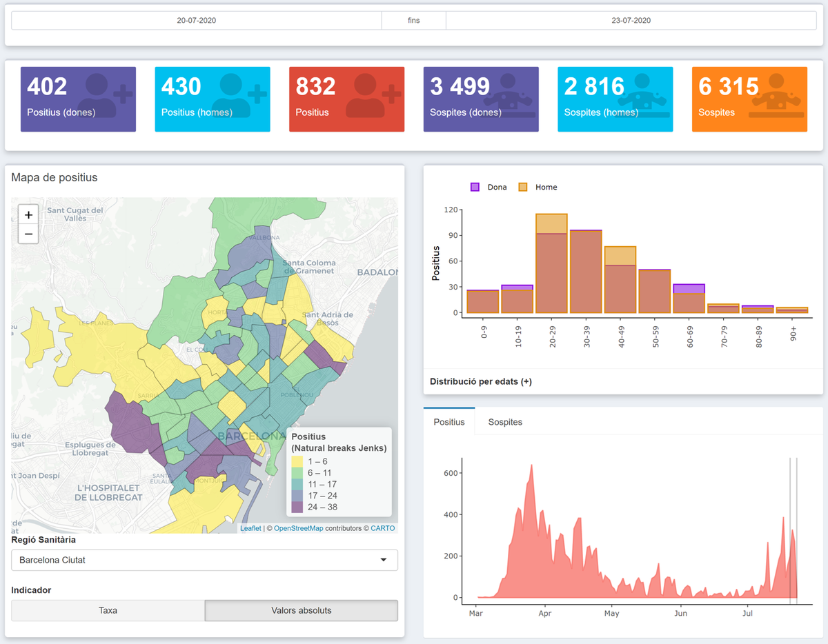This screenshot has width=828, height=644.
Task: Switch to the Positius tab
Action: point(449,421)
